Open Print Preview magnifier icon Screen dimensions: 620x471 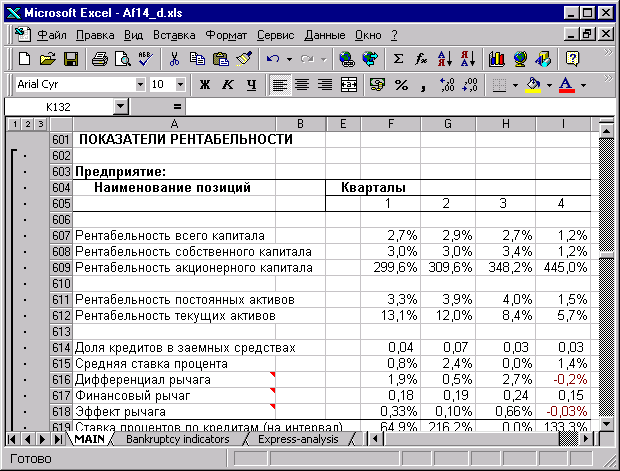123,59
